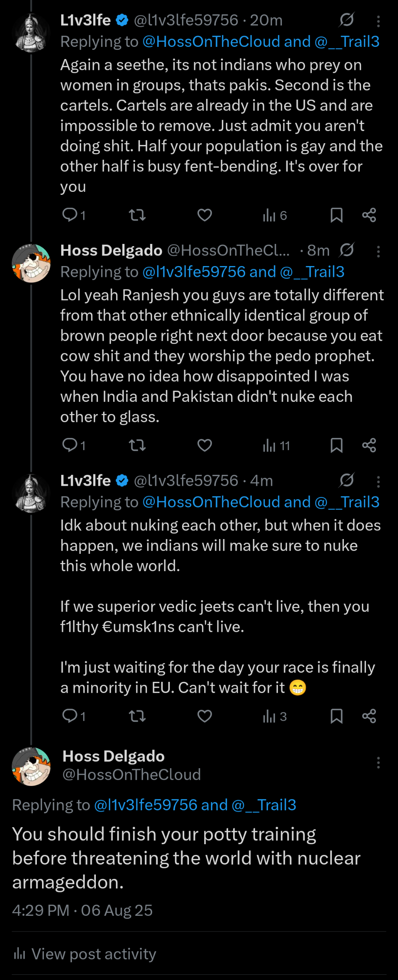Reply to L1v3lfe's 20m post

(70, 215)
